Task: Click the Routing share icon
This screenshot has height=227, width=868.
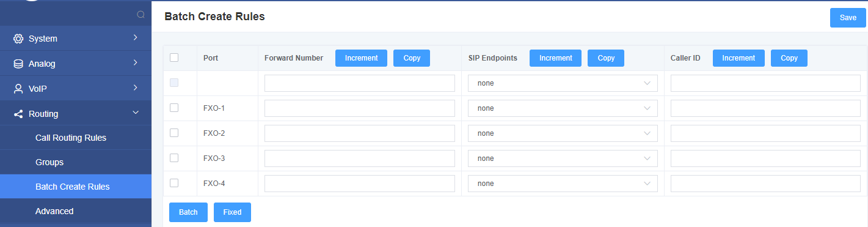Action: (x=18, y=114)
